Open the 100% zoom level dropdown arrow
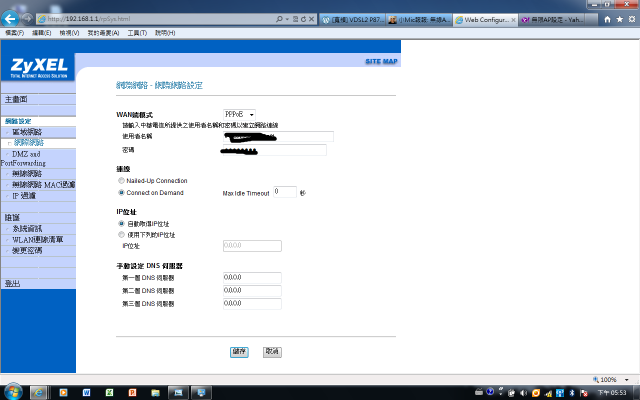640x400 pixels. 627,380
